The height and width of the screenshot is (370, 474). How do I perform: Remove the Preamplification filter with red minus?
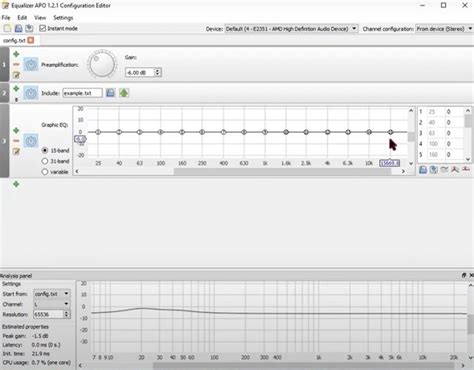[16, 64]
